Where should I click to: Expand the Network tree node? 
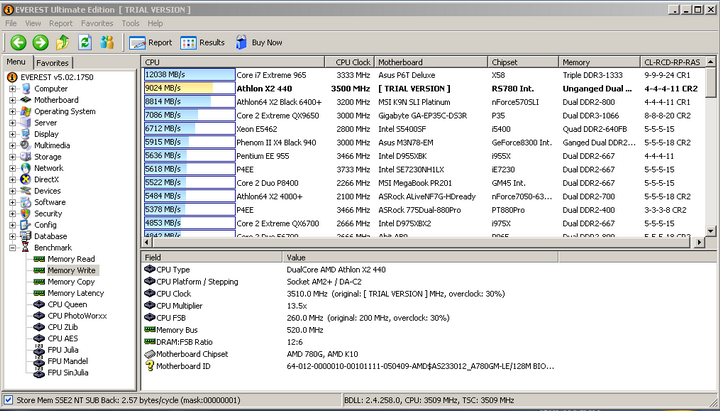coord(12,168)
